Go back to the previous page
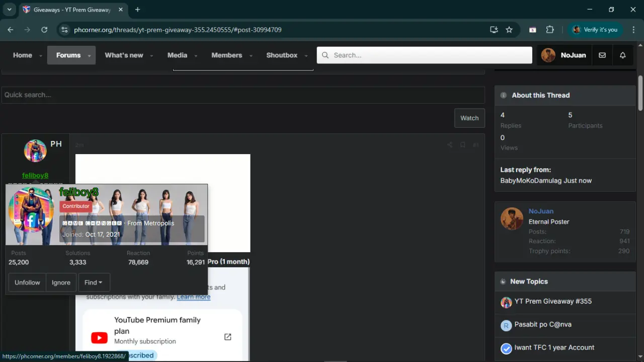The width and height of the screenshot is (644, 362). pos(11,30)
